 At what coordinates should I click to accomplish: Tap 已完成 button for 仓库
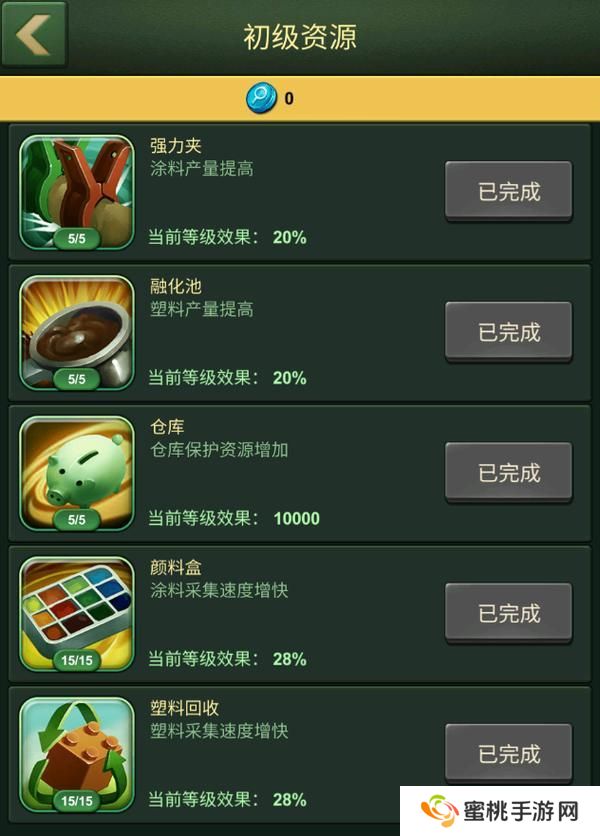point(509,473)
